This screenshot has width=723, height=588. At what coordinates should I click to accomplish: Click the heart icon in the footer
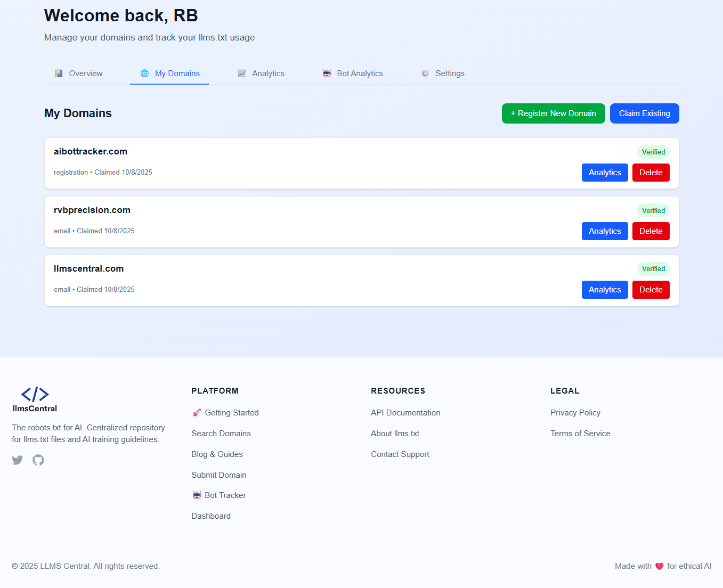pos(660,566)
